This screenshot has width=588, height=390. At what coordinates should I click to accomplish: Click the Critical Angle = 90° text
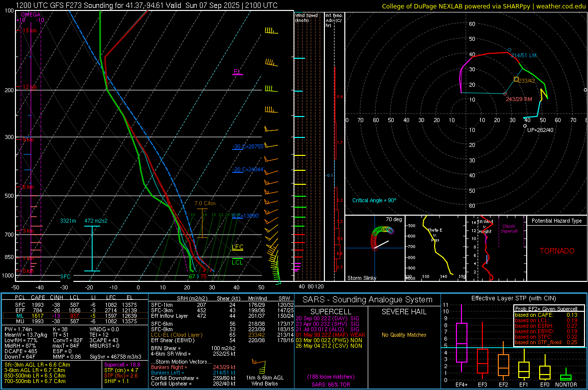[374, 200]
